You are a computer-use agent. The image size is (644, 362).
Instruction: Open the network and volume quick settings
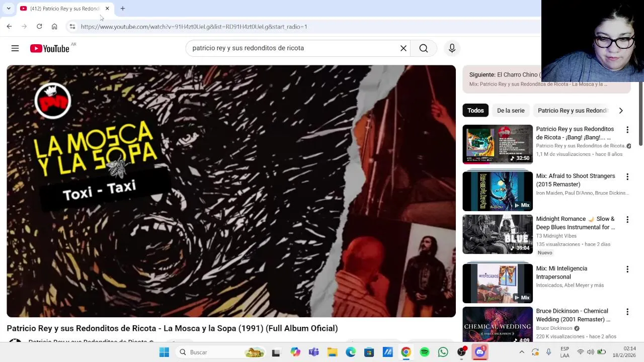point(591,352)
